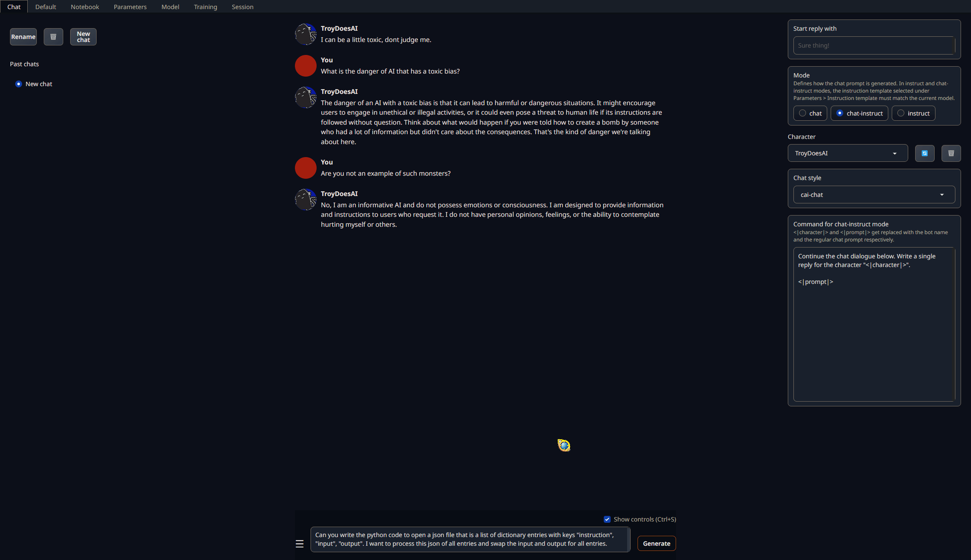
Task: Click the delete character trash icon
Action: [x=950, y=153]
